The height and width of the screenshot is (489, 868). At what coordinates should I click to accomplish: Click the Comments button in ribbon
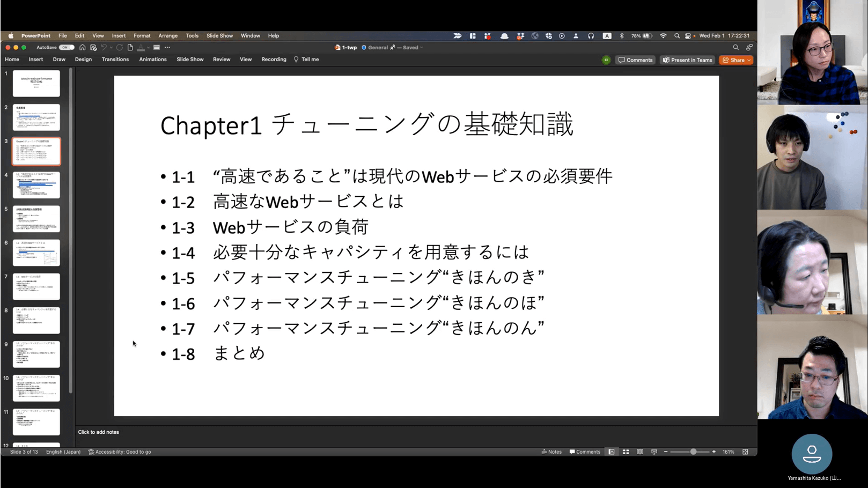(635, 60)
